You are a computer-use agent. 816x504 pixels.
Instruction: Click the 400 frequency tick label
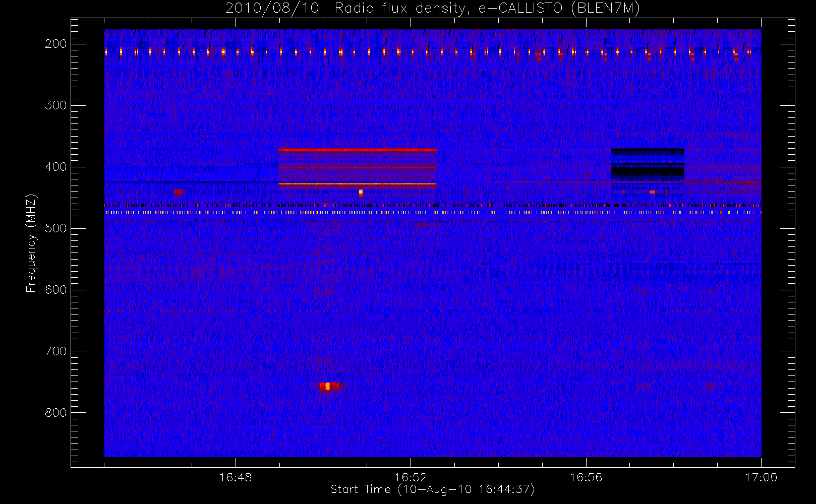tap(56, 167)
